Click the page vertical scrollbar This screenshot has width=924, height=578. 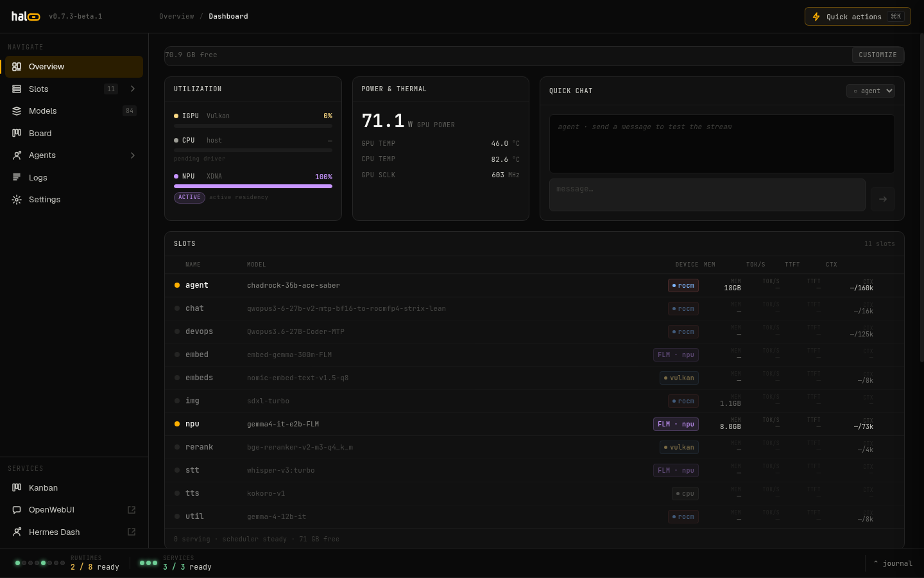[x=921, y=198]
